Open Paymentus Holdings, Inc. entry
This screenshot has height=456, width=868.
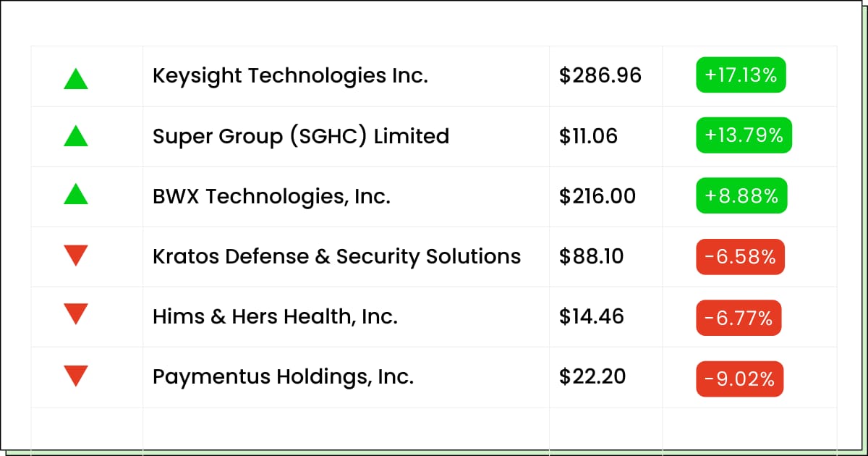(x=283, y=377)
